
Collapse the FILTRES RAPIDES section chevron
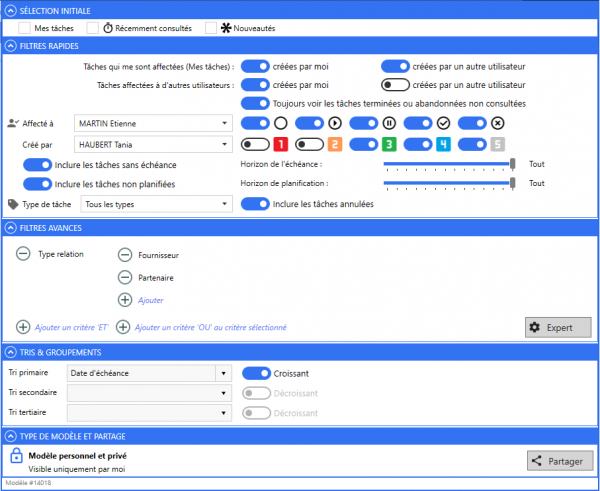click(11, 46)
